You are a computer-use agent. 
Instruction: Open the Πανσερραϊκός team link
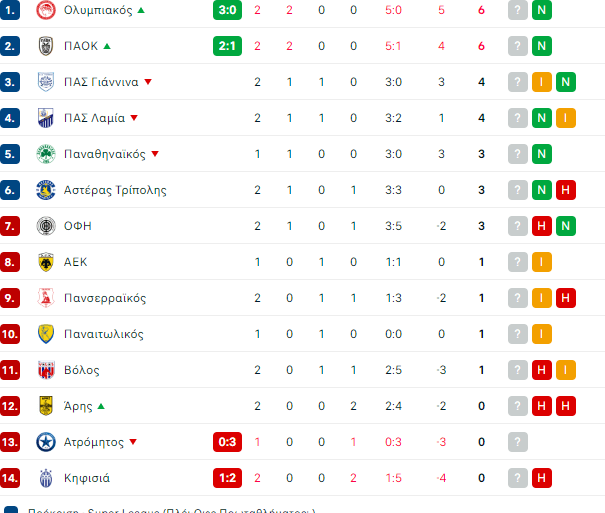pos(105,298)
